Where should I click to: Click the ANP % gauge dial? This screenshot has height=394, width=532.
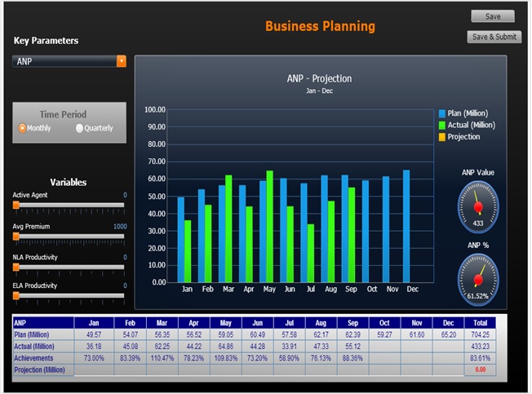[x=478, y=278]
